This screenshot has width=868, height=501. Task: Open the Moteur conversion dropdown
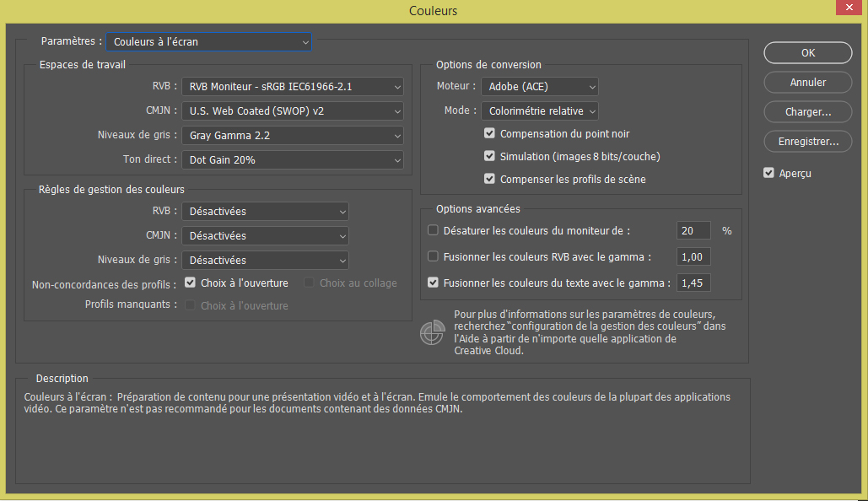(x=540, y=86)
